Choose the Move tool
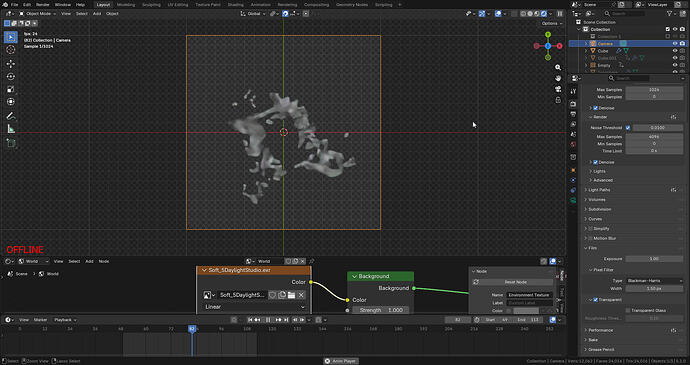This screenshot has height=365, width=690. click(x=11, y=64)
